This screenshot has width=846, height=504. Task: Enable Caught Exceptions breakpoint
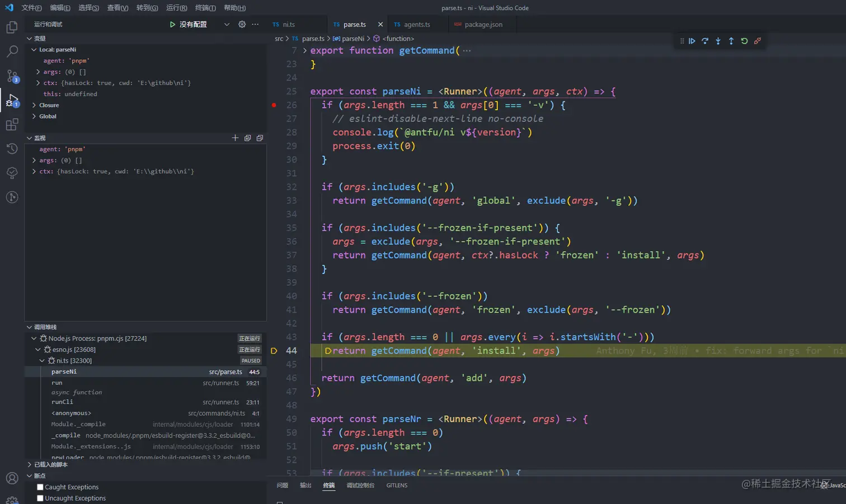(x=40, y=487)
